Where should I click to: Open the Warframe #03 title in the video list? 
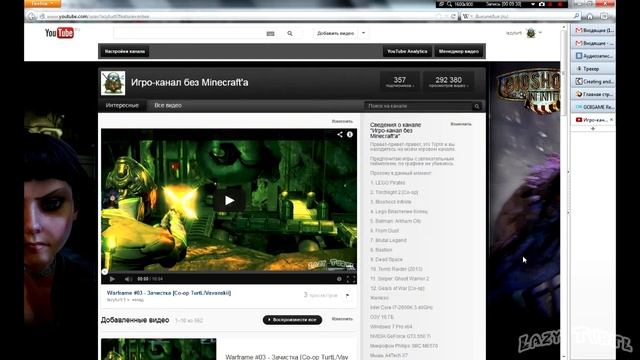coord(287,357)
